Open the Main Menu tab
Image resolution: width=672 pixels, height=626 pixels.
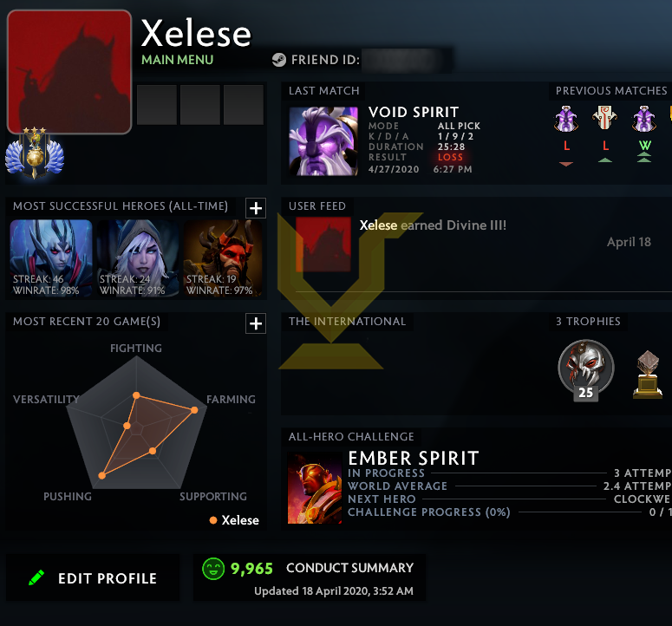pyautogui.click(x=178, y=60)
